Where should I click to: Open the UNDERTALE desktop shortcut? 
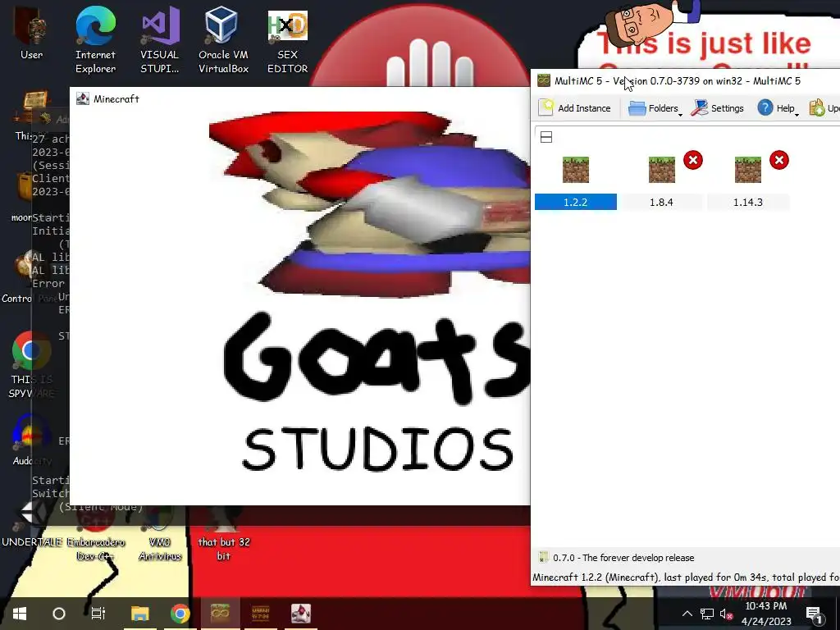31,523
